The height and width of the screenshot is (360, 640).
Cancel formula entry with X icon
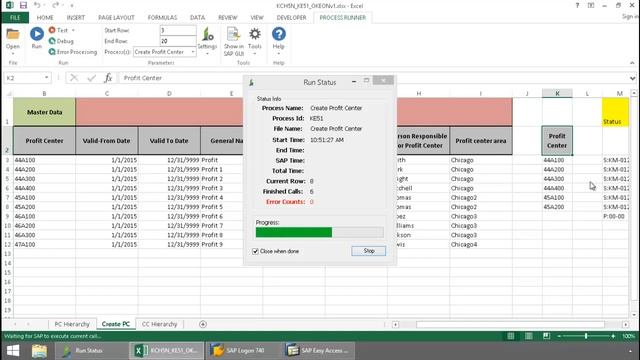(x=74, y=78)
